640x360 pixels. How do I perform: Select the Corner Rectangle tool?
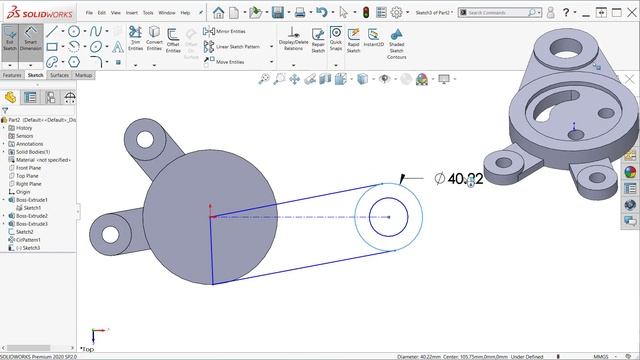tap(52, 47)
